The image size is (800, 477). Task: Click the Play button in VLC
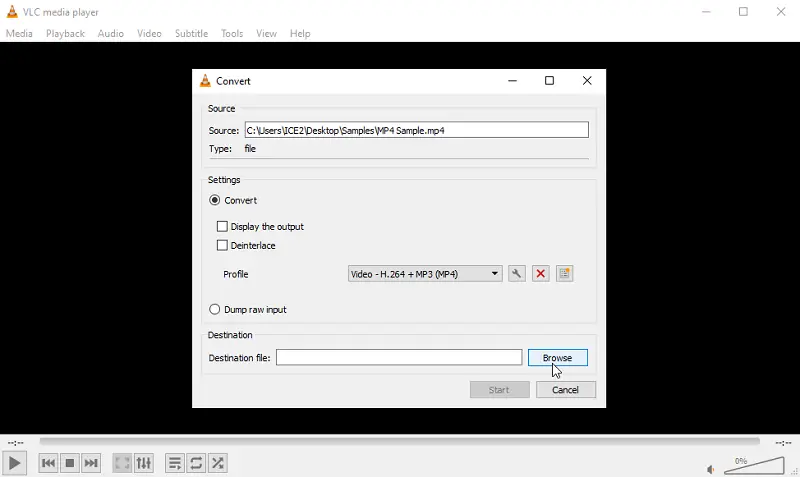pyautogui.click(x=14, y=463)
